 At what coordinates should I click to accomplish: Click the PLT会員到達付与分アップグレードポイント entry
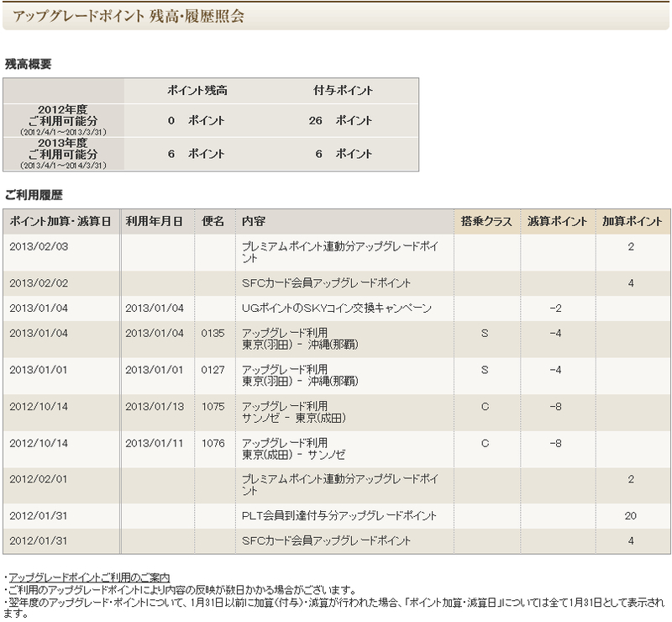pos(339,515)
